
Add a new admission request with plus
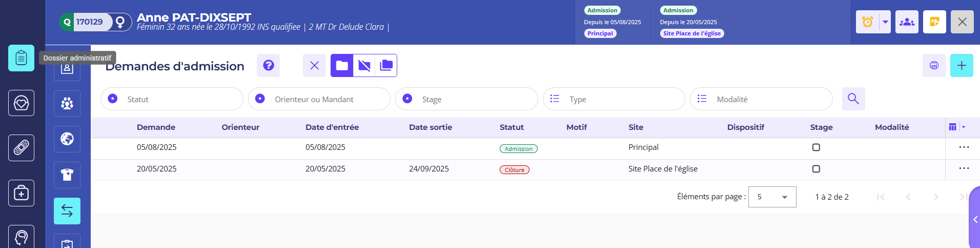962,66
